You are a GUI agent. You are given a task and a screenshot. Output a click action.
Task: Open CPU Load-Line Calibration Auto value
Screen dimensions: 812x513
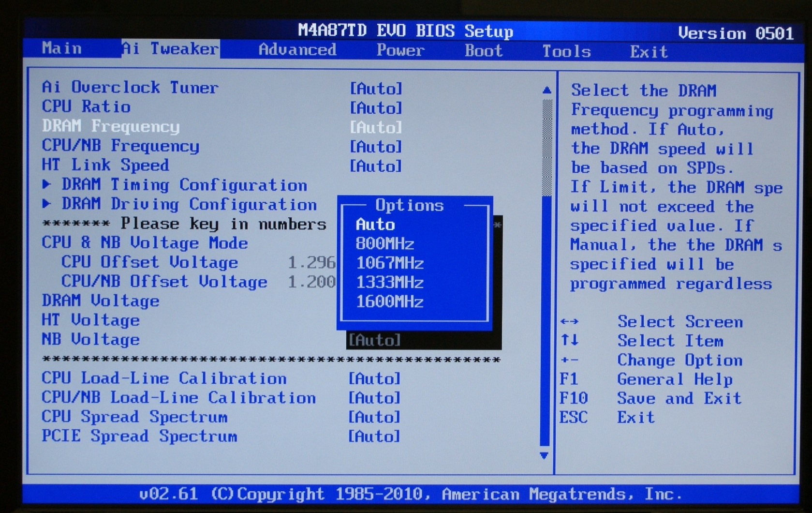pyautogui.click(x=375, y=378)
